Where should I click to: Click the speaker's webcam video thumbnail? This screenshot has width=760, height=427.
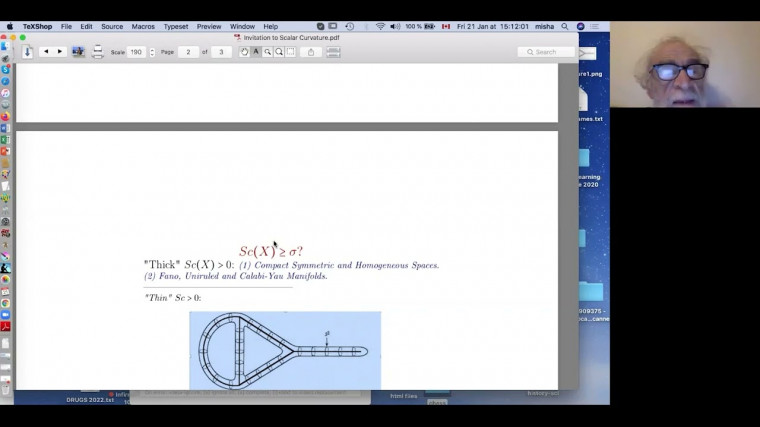(684, 64)
